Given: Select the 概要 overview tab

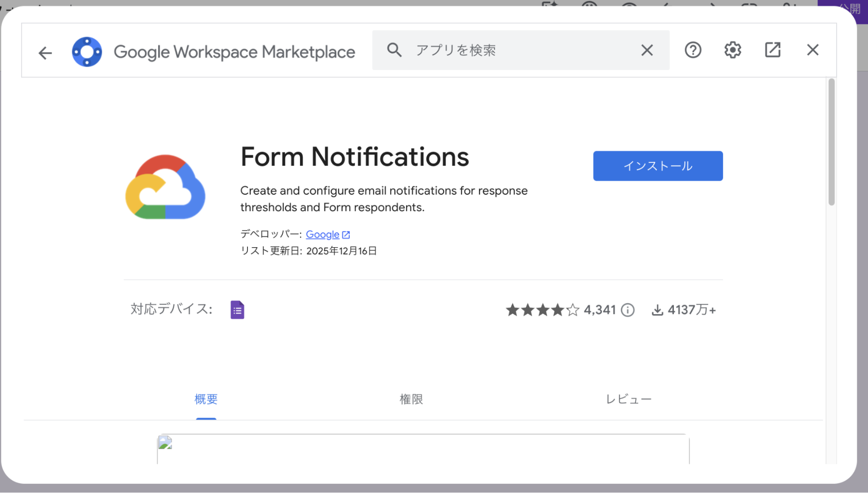Looking at the screenshot, I should (x=206, y=399).
